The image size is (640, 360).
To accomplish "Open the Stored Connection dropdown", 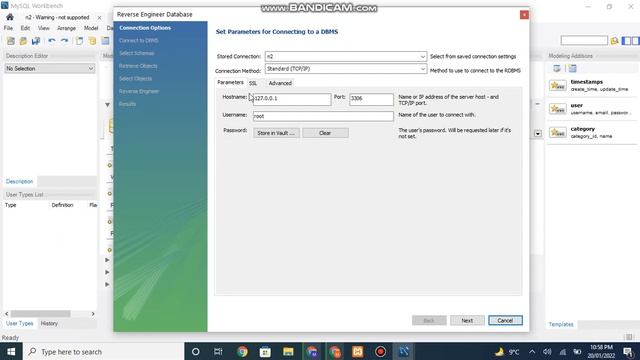I will coord(346,56).
